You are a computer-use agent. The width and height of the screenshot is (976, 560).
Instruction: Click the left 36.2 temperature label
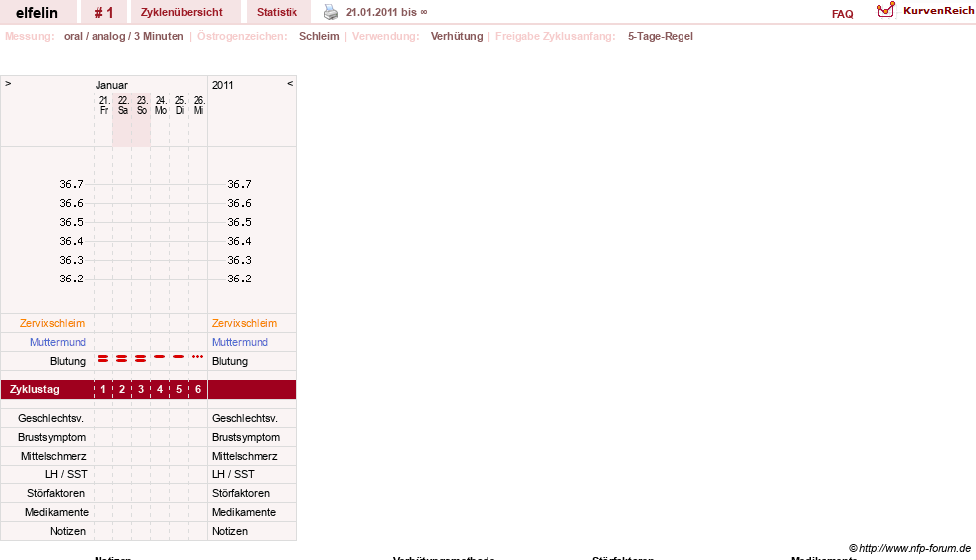tap(71, 279)
